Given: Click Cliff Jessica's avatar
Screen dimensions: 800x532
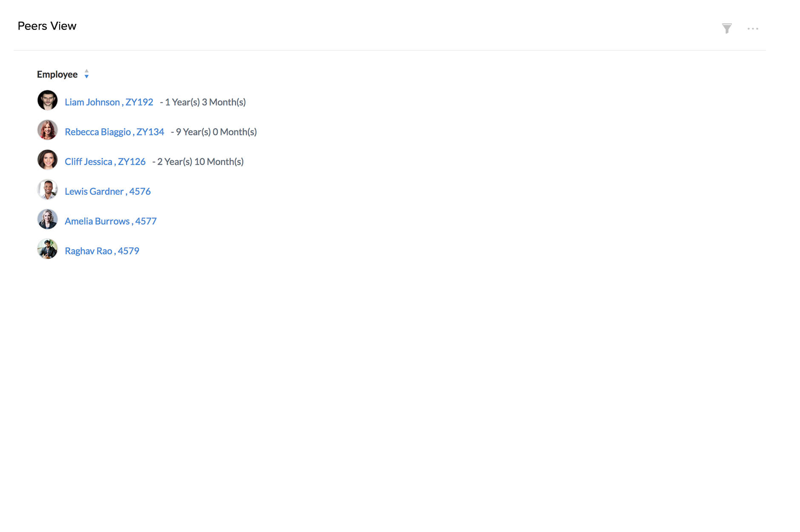Looking at the screenshot, I should (47, 160).
